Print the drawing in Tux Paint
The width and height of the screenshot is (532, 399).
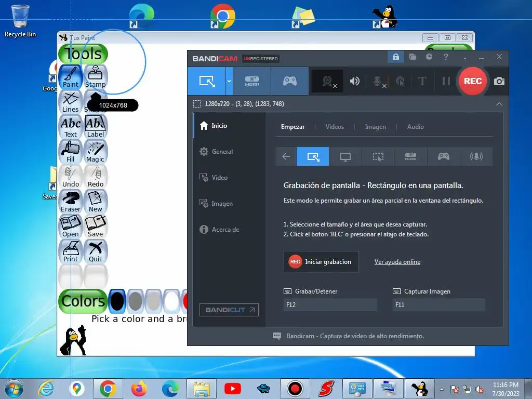pyautogui.click(x=71, y=251)
